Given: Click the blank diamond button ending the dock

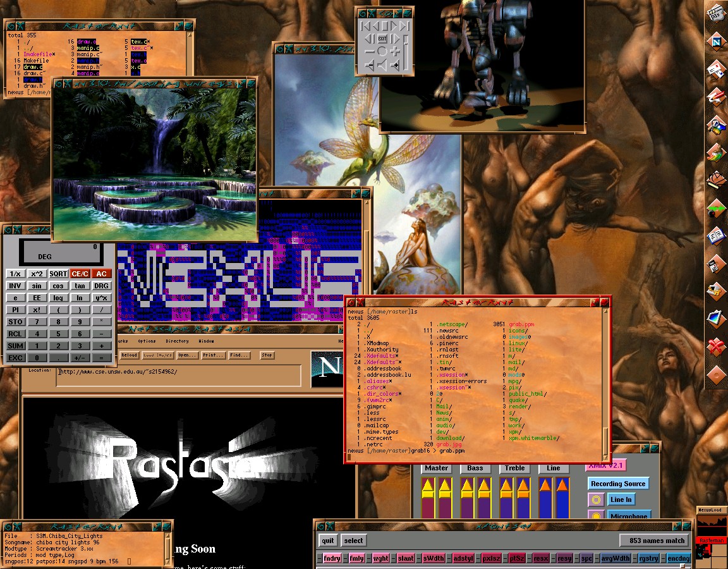Looking at the screenshot, I should pos(716,374).
